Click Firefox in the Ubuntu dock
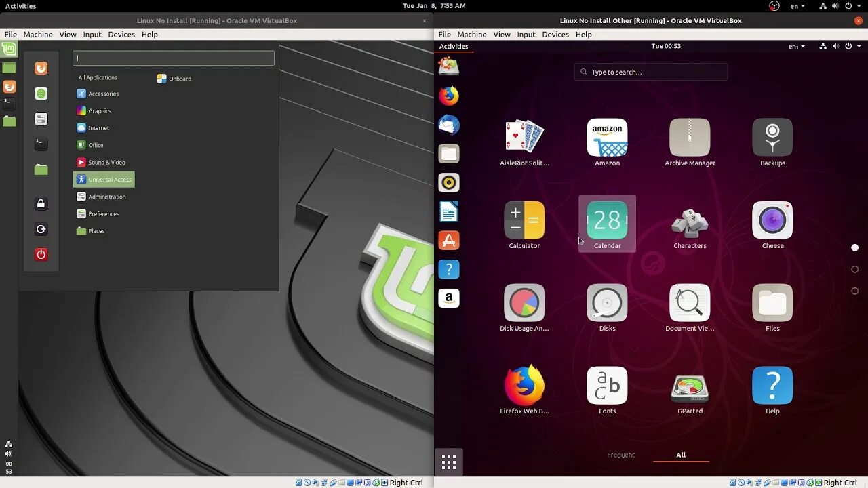 (x=449, y=96)
